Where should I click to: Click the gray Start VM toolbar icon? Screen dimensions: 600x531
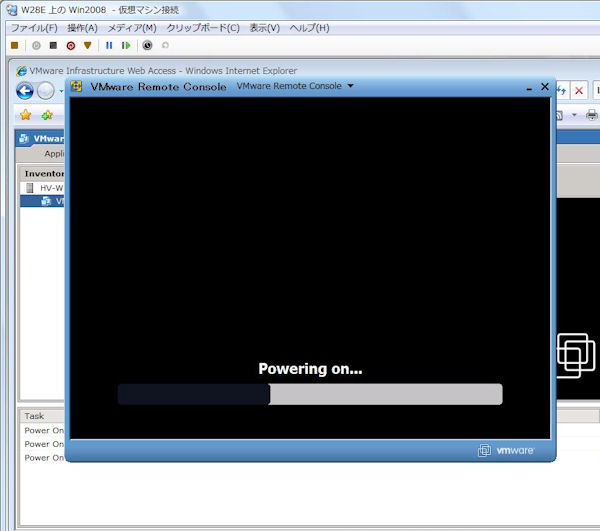point(36,46)
